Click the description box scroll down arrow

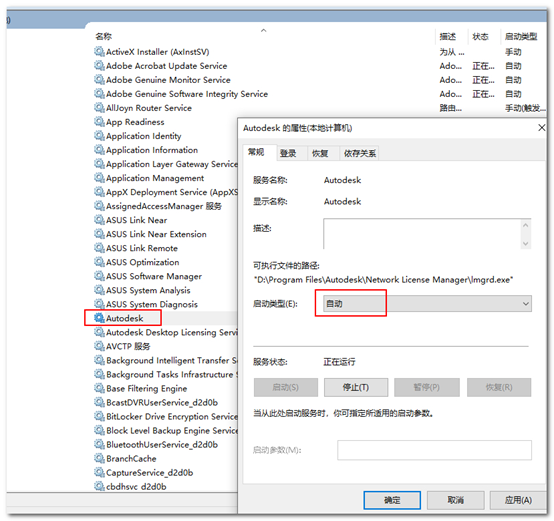tap(526, 243)
